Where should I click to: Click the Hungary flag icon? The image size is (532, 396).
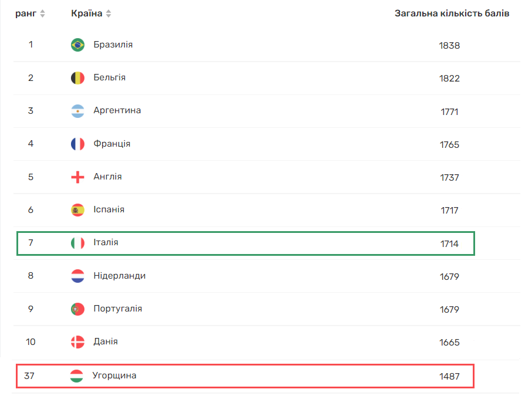tap(76, 376)
